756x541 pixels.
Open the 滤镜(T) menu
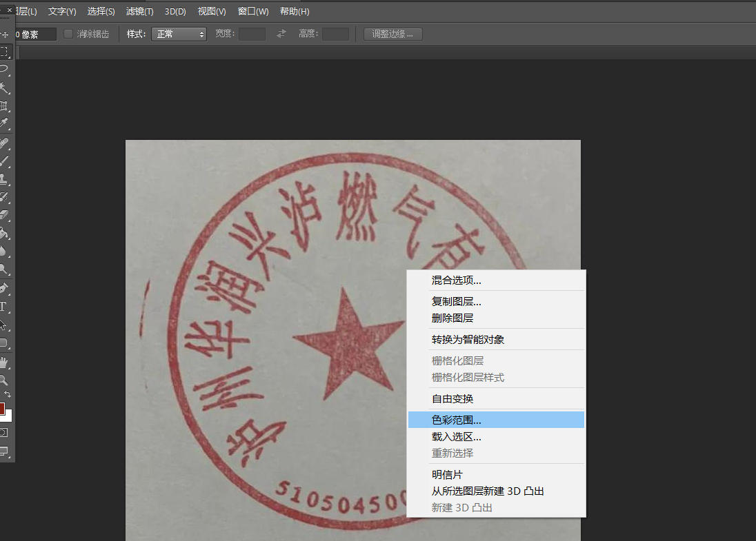point(139,12)
